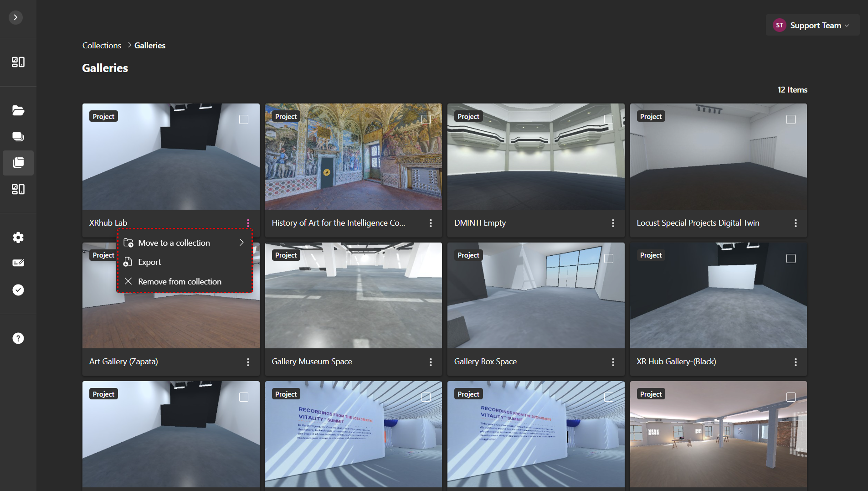Open the Collections stack icon in sidebar
The width and height of the screenshot is (868, 491).
point(18,163)
